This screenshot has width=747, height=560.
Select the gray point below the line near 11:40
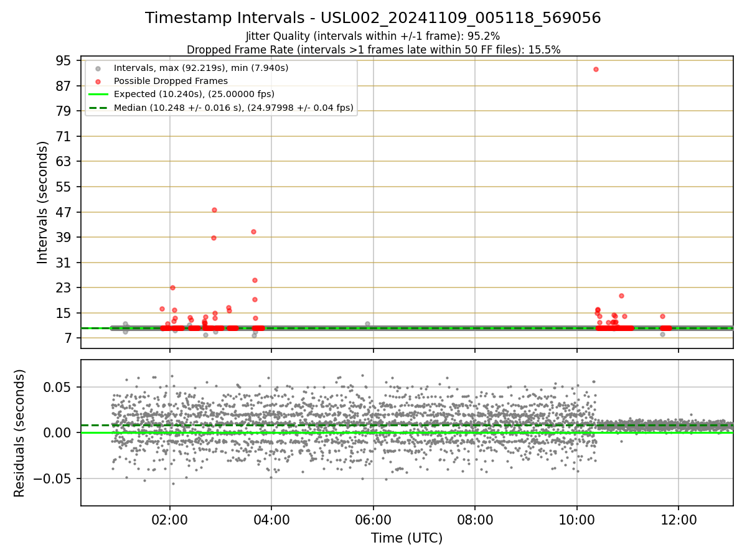(662, 334)
